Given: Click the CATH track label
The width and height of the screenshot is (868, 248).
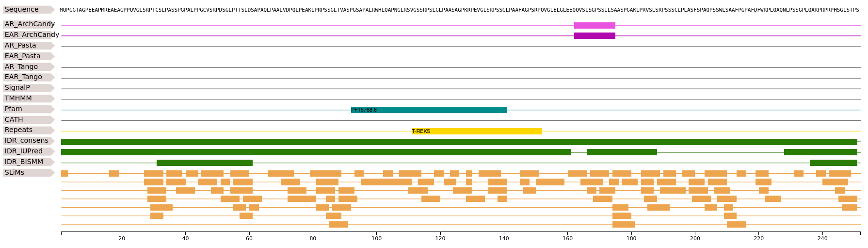Looking at the screenshot, I should 28,120.
